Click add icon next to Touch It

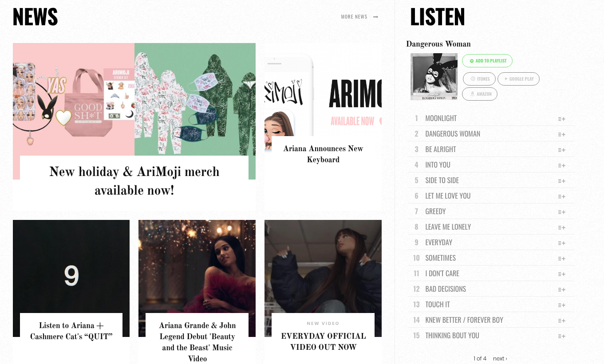561,305
